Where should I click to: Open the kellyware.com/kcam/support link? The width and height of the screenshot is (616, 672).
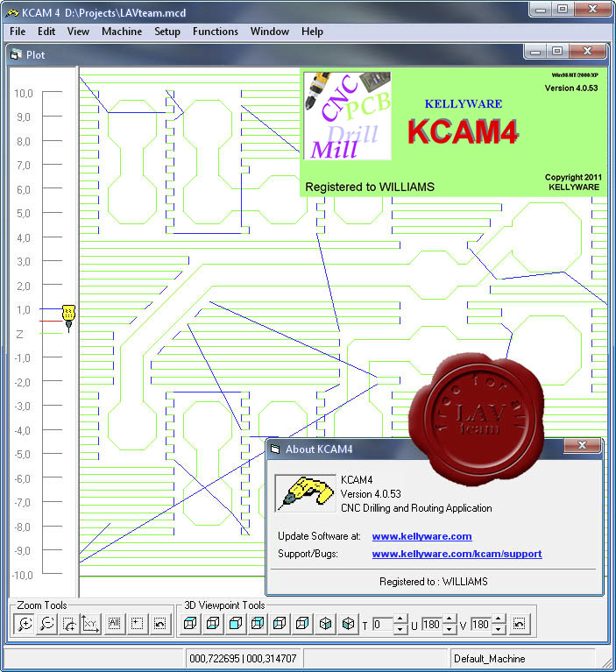(457, 554)
